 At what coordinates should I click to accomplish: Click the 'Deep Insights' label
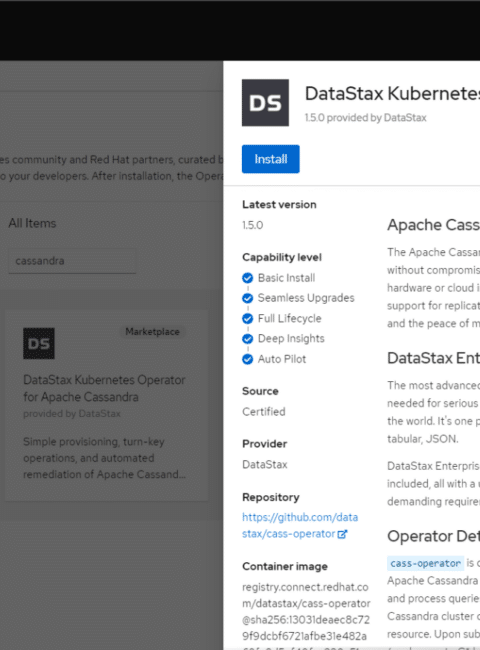[291, 339]
